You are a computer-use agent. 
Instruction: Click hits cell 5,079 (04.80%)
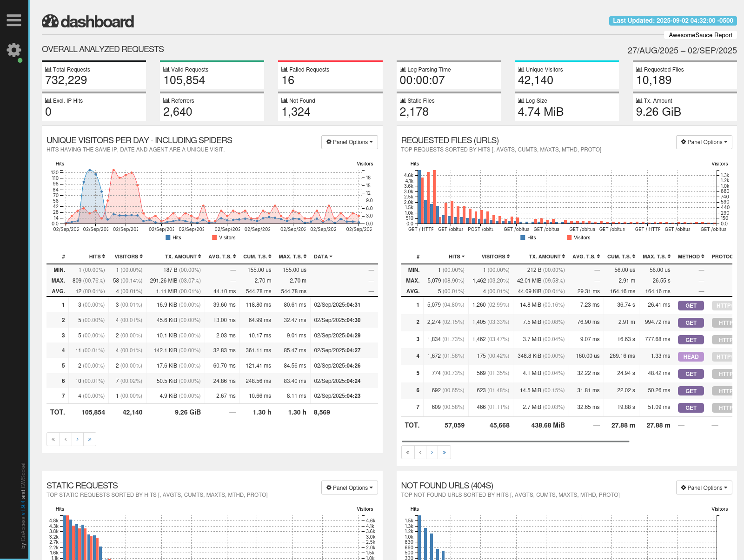[445, 305]
